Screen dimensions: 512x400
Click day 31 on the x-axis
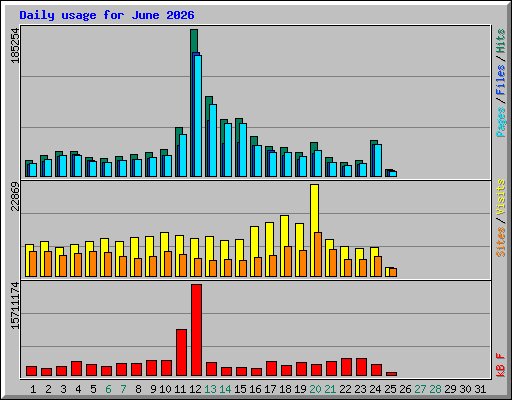pos(480,389)
